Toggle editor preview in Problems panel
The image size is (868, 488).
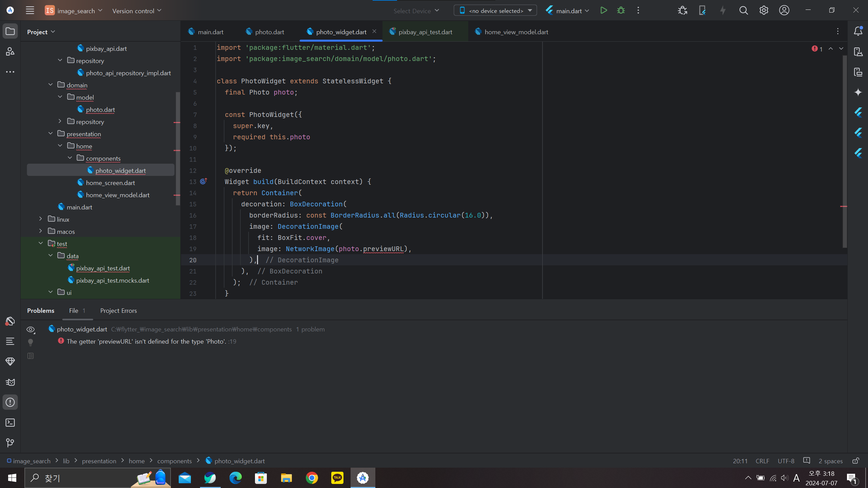pos(31,356)
